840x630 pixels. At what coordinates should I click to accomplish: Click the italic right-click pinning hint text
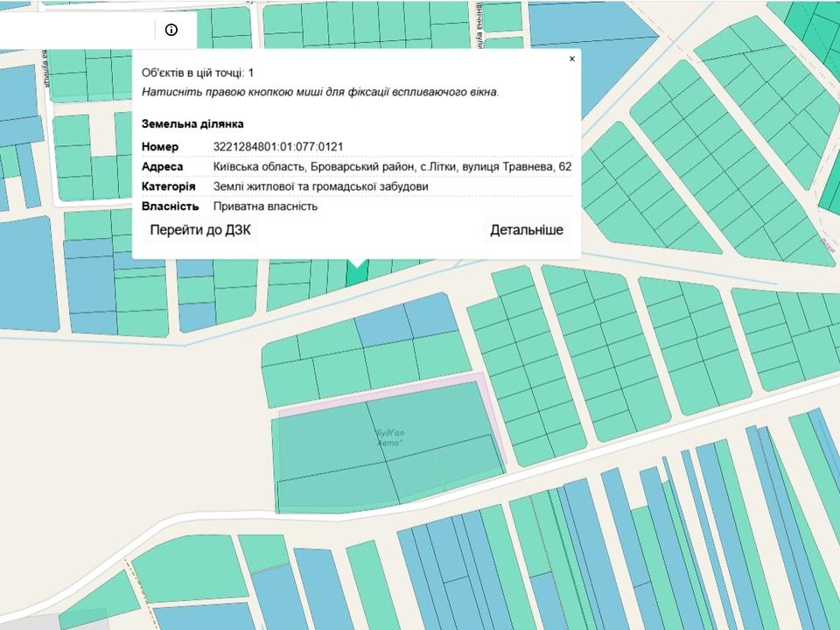320,92
